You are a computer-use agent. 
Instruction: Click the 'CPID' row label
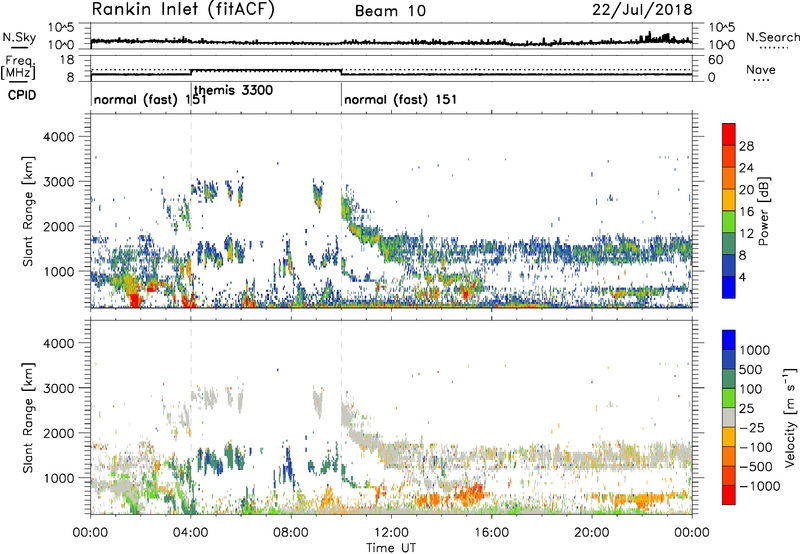[22, 95]
